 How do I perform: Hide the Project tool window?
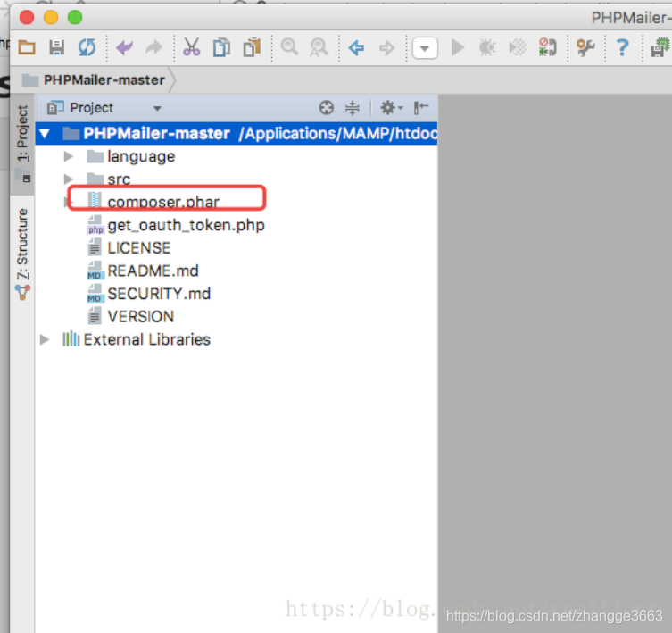421,108
